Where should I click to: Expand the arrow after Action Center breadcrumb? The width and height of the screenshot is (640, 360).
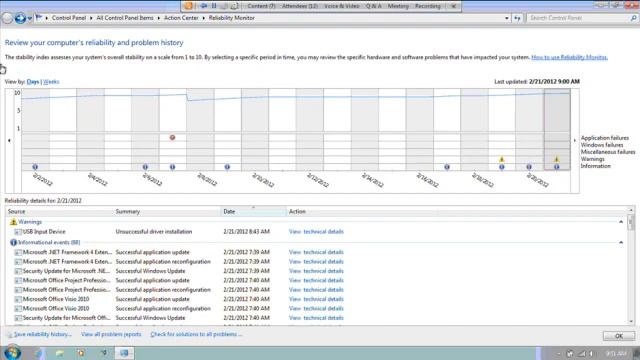(203, 18)
